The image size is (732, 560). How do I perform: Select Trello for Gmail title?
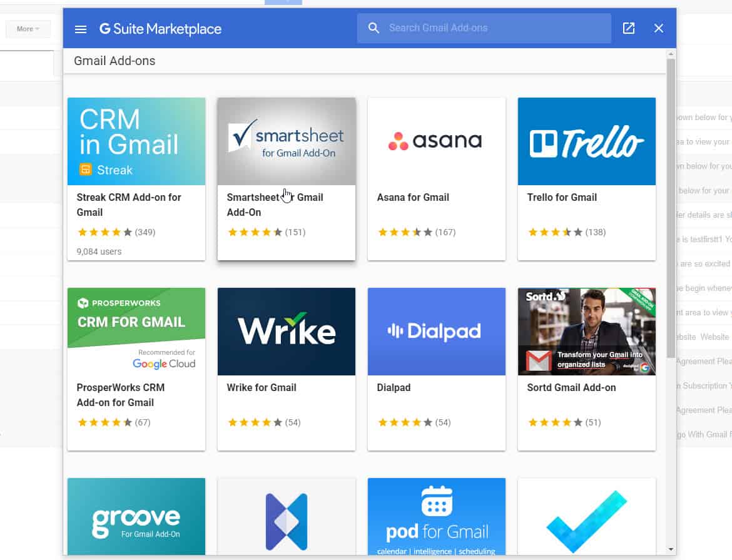pos(562,197)
